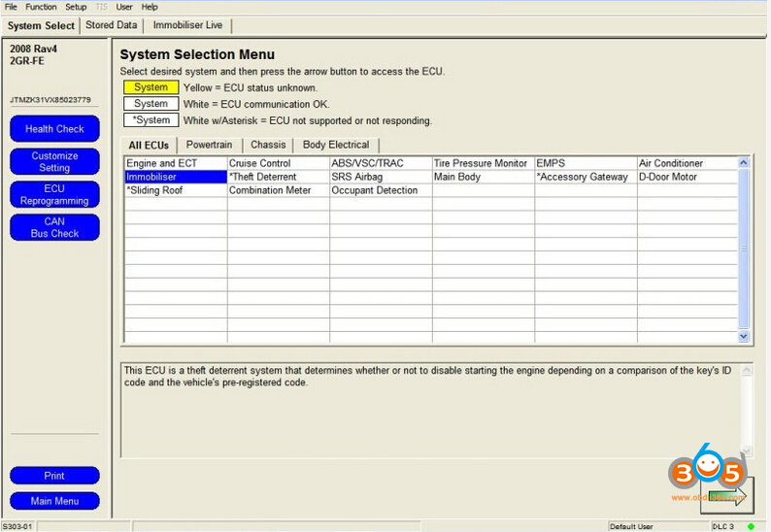The width and height of the screenshot is (771, 532).
Task: Click the ECU description text
Action: coord(428,376)
